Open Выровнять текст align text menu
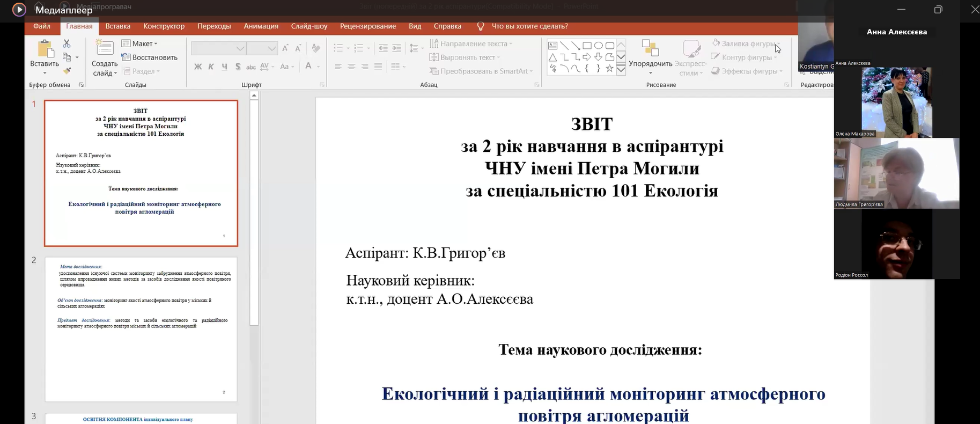Image resolution: width=980 pixels, height=424 pixels. (465, 57)
